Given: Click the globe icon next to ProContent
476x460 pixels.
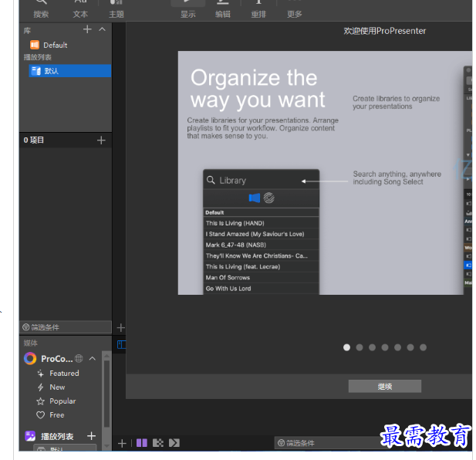Looking at the screenshot, I should pos(79,359).
